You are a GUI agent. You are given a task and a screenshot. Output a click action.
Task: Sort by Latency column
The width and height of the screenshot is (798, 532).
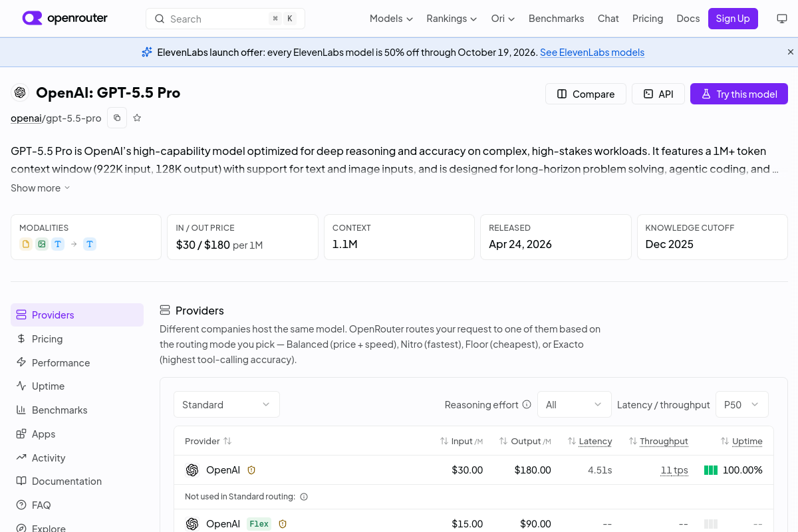[590, 441]
